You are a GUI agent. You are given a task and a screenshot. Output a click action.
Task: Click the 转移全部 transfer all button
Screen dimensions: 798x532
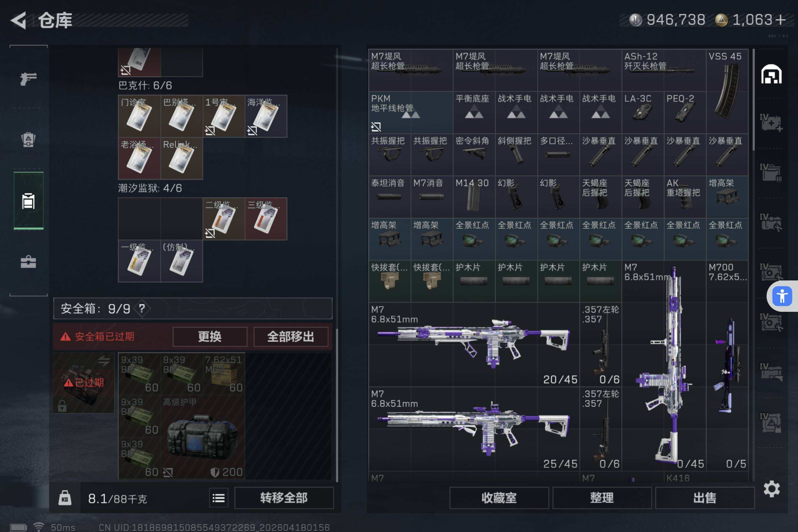tap(284, 498)
